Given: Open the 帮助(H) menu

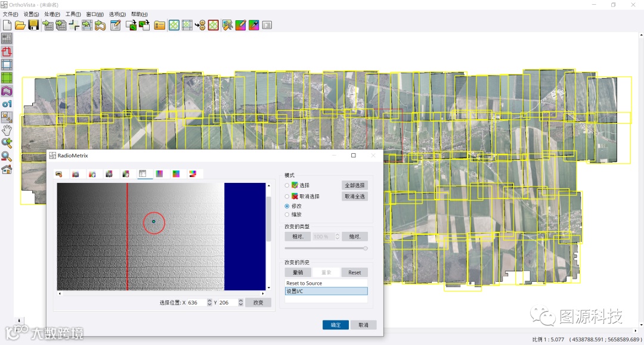Looking at the screenshot, I should (139, 14).
